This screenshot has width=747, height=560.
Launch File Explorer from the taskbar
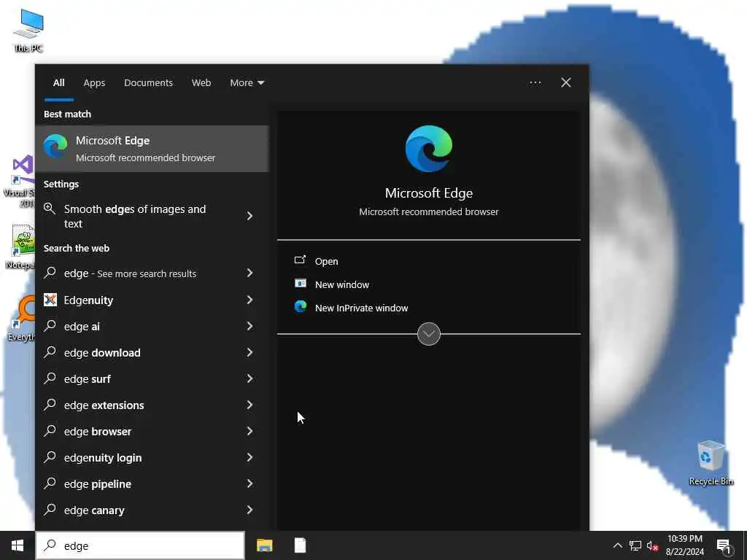[264, 545]
